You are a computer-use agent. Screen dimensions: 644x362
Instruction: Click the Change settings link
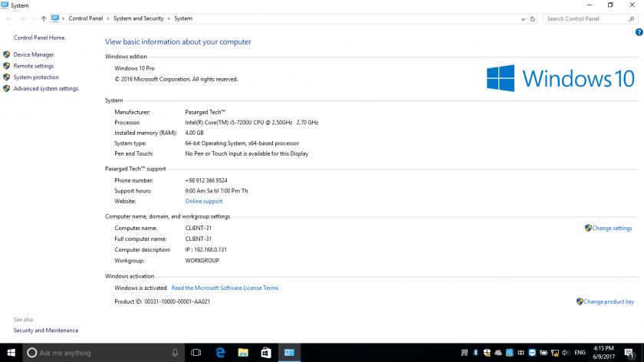pyautogui.click(x=612, y=228)
